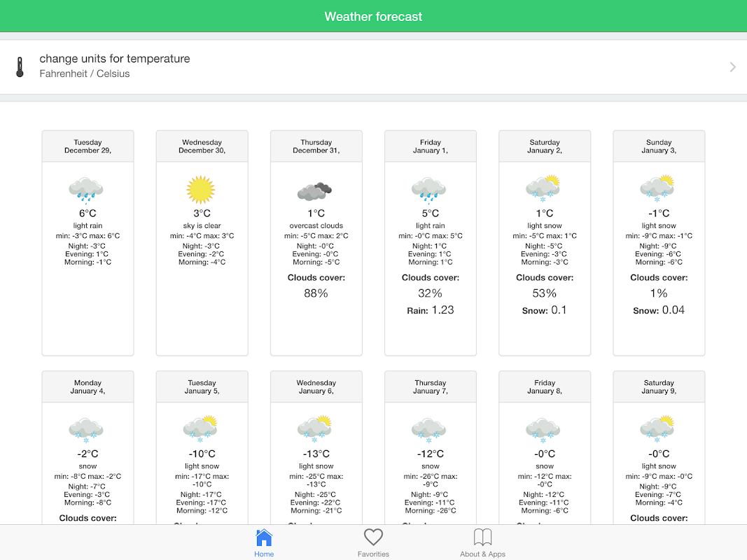Click the Rain: 1.23 value
The width and height of the screenshot is (747, 560).
(x=431, y=311)
